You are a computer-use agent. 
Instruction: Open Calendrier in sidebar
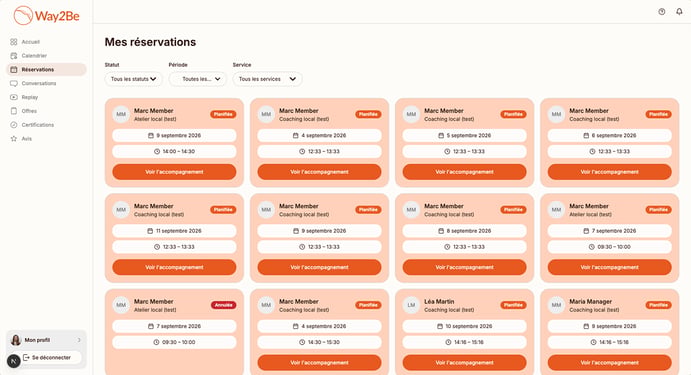click(46, 56)
